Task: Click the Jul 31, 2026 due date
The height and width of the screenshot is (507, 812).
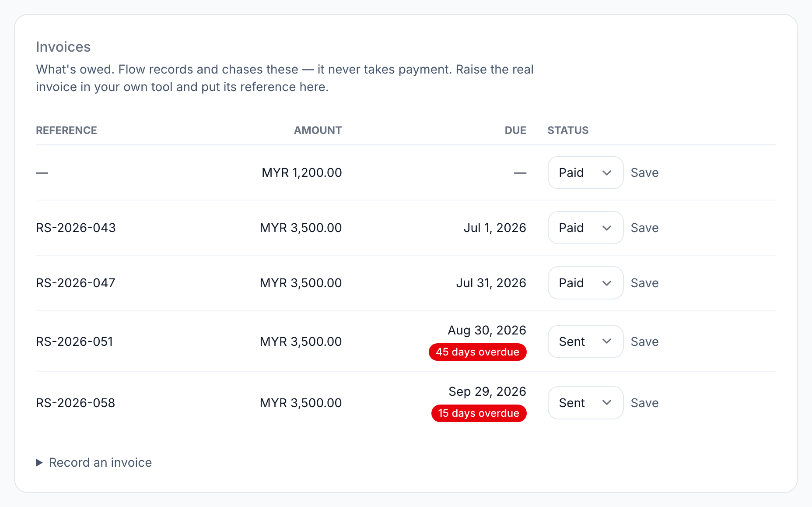Action: click(491, 283)
